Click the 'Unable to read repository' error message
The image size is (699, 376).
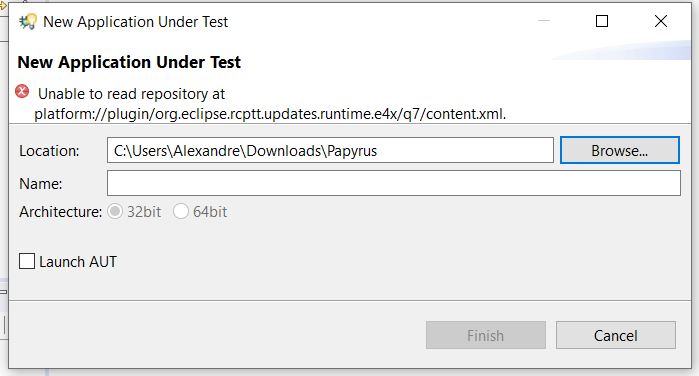tap(270, 104)
